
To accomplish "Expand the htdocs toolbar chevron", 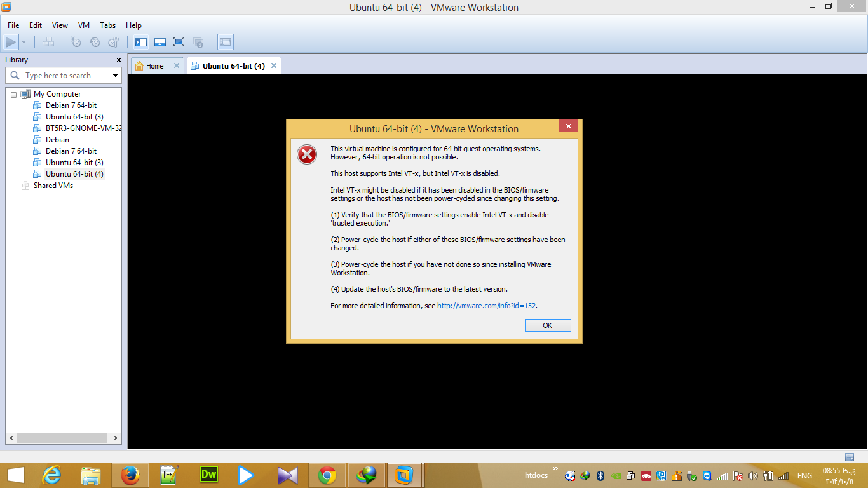I will point(555,470).
